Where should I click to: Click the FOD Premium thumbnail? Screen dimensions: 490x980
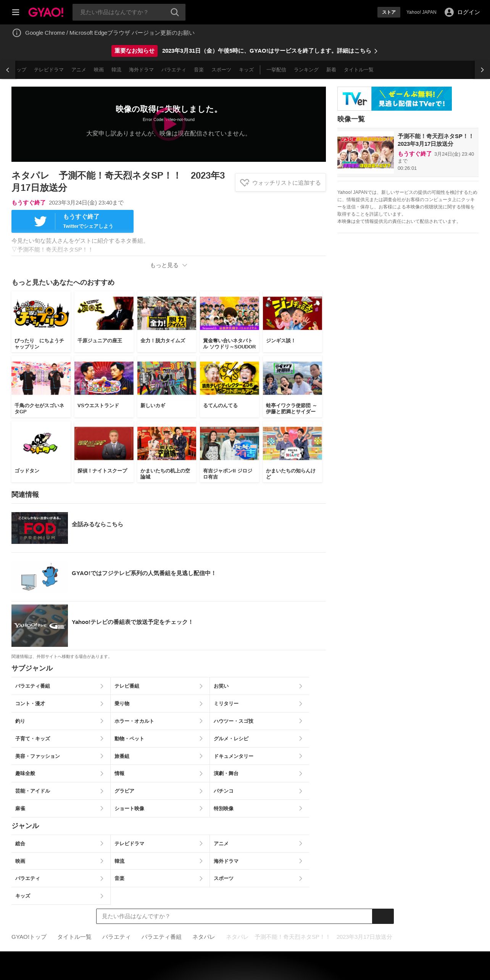point(40,528)
